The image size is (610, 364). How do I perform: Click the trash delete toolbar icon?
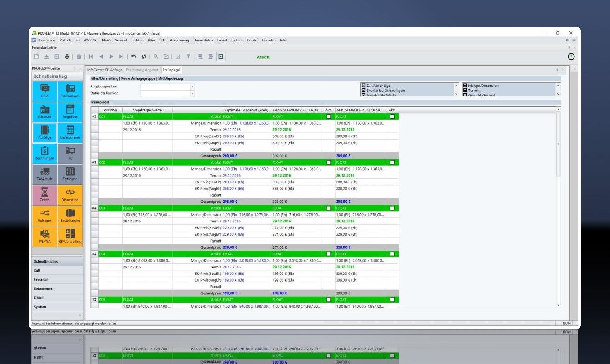(x=79, y=56)
